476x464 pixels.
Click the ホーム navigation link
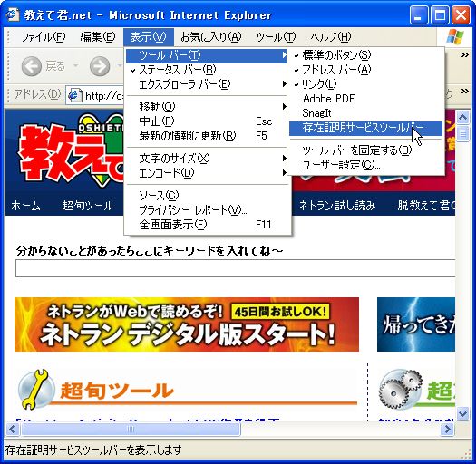(x=25, y=206)
